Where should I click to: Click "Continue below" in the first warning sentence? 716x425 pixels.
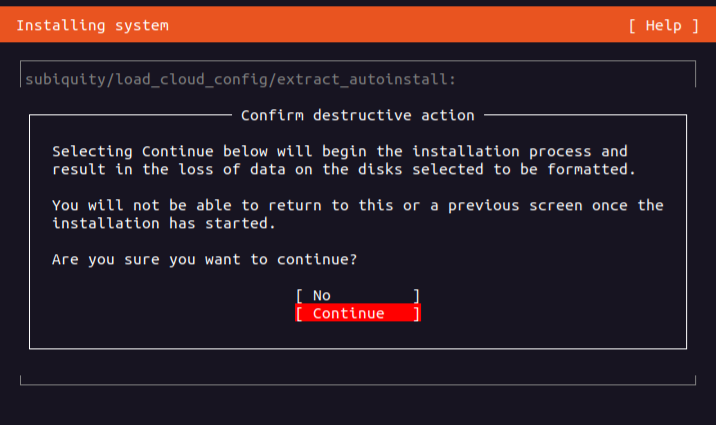click(204, 151)
